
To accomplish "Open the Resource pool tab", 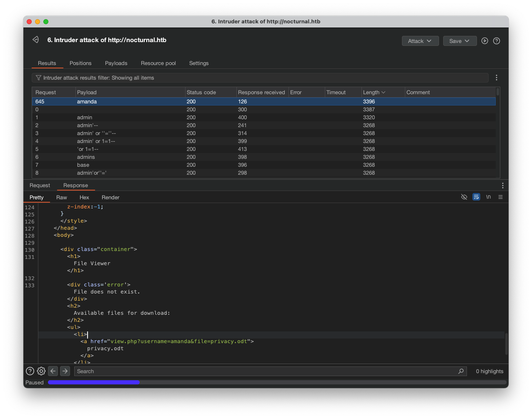I will pos(158,63).
